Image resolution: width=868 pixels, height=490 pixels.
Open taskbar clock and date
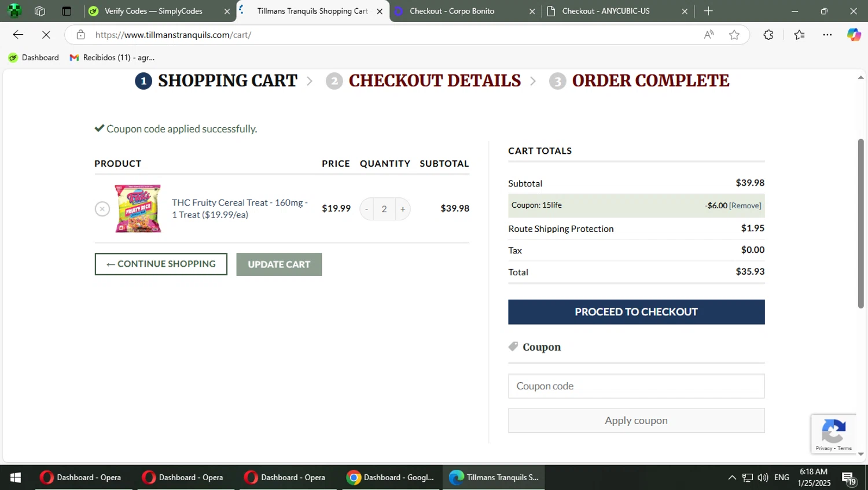(814, 477)
